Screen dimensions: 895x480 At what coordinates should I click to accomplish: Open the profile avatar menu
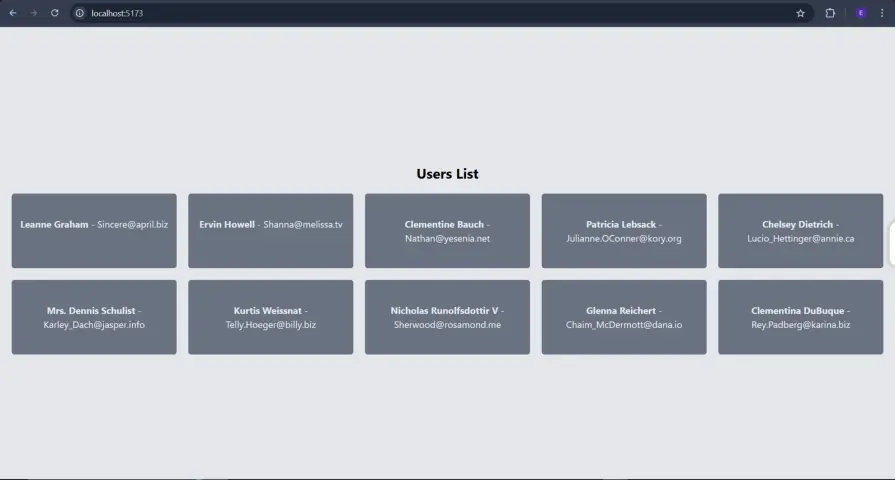(861, 13)
